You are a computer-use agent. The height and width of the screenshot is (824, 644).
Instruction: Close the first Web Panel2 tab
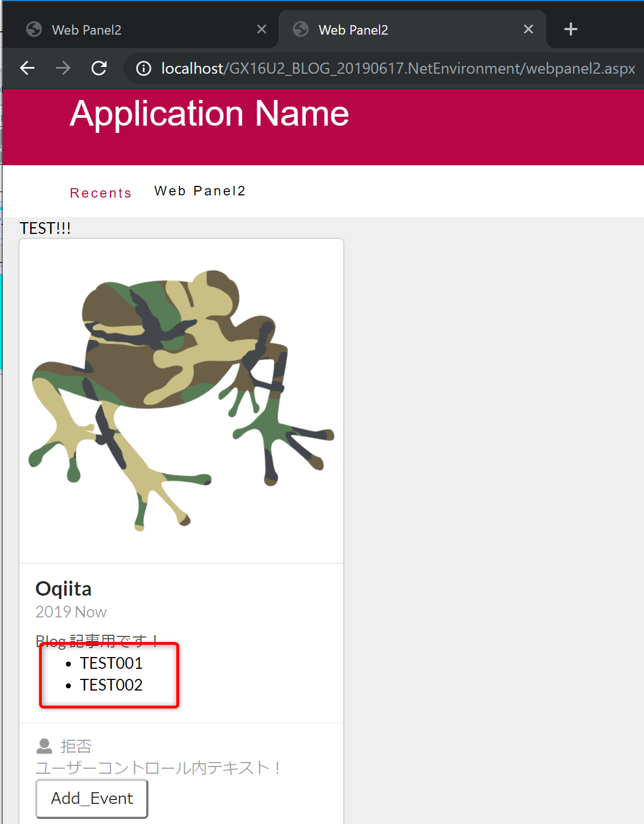[x=261, y=29]
